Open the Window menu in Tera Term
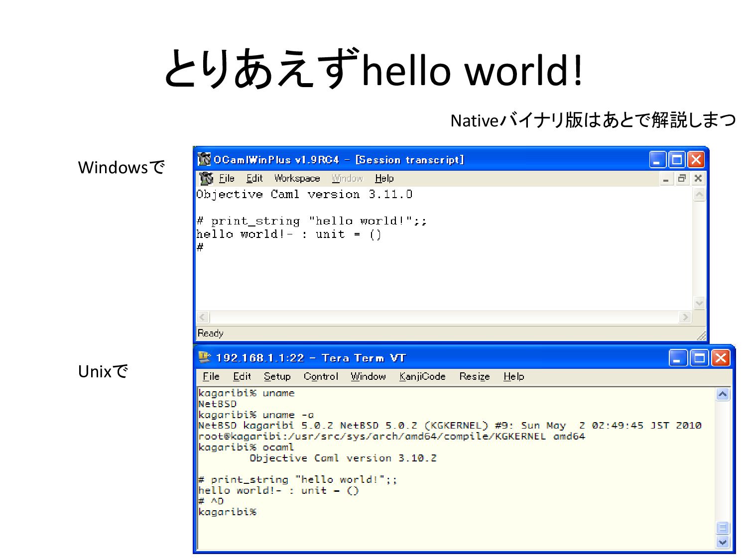Image resolution: width=747 pixels, height=560 pixels. click(x=368, y=376)
